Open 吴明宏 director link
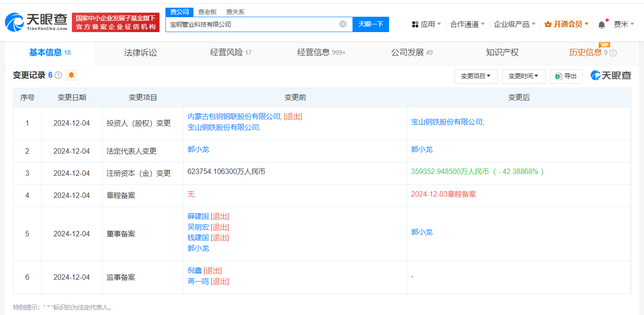 pos(198,227)
